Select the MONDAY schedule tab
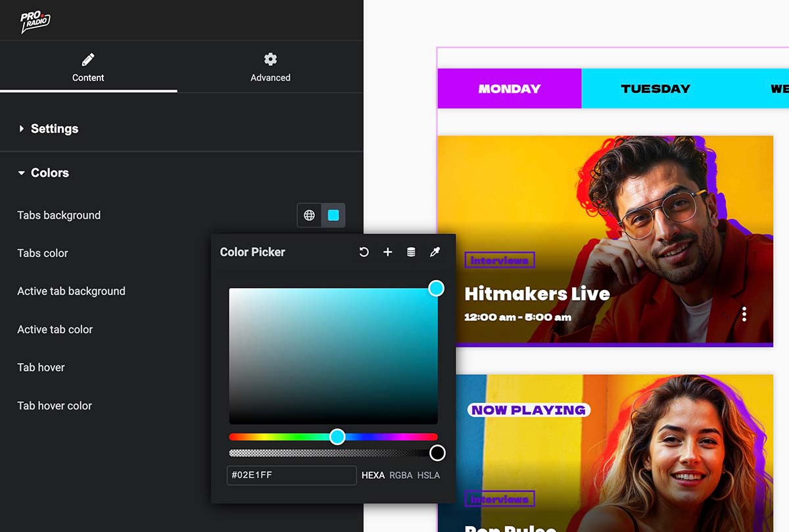The height and width of the screenshot is (532, 789). coord(510,89)
